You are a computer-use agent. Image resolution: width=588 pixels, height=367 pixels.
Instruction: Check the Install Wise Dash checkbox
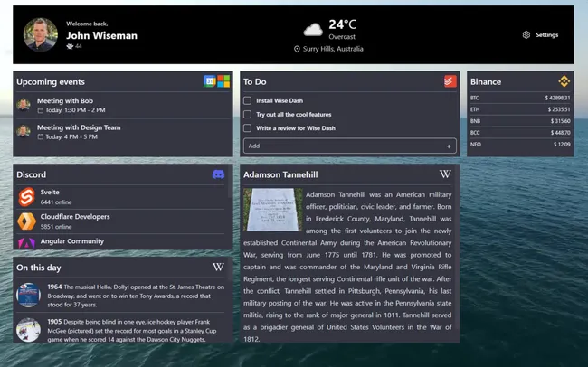point(248,100)
